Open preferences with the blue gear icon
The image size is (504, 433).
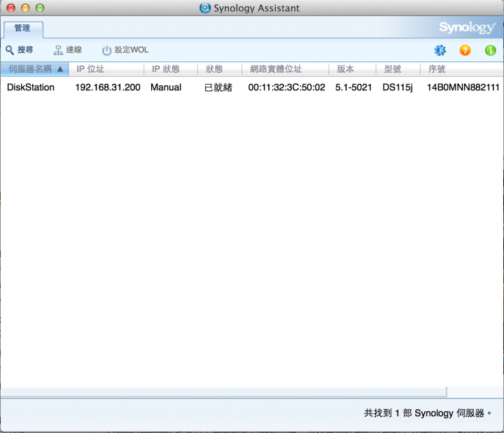pos(440,50)
